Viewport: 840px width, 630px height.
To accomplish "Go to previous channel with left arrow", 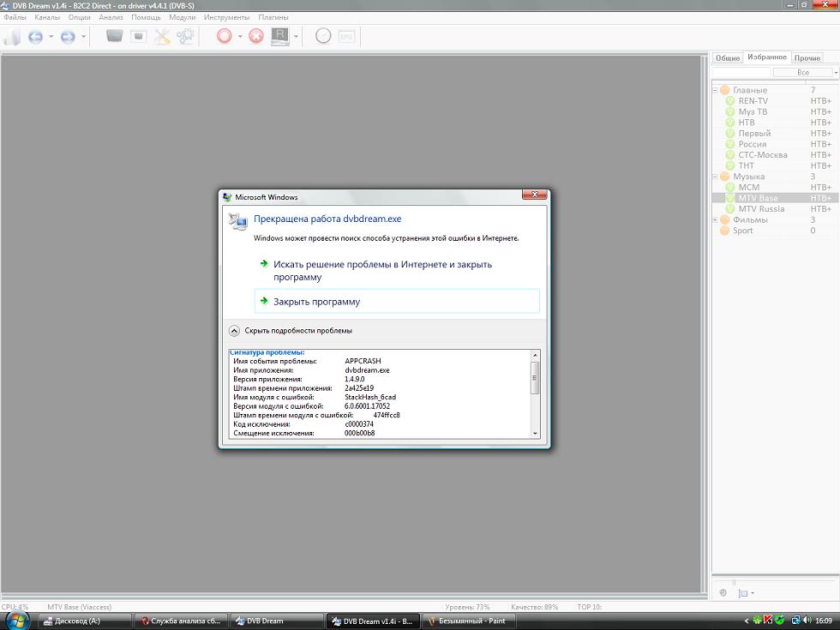I will point(35,37).
